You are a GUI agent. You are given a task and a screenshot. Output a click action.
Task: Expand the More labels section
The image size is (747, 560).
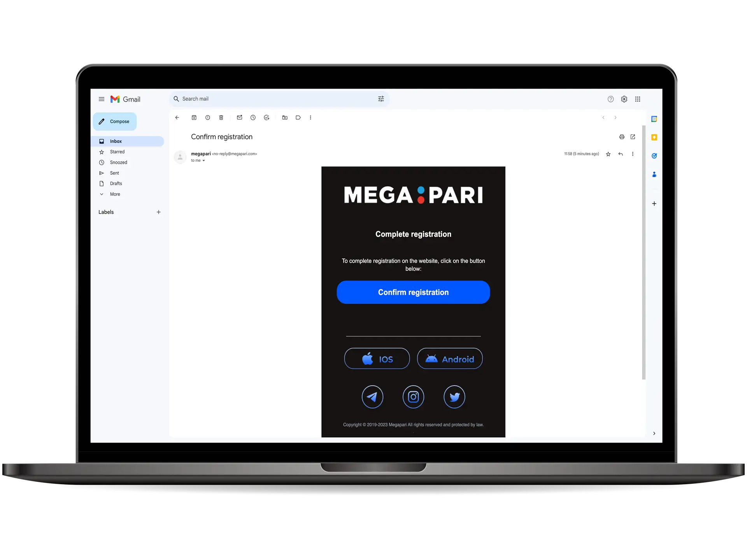point(115,194)
